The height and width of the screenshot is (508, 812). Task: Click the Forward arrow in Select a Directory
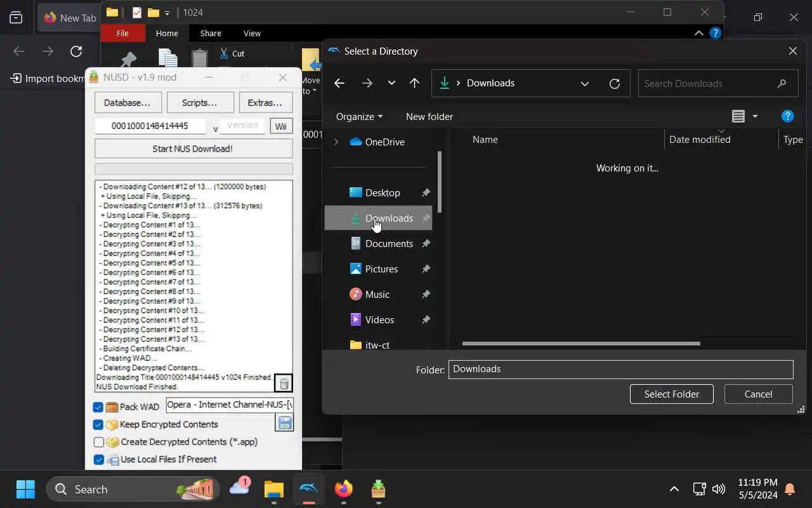[x=367, y=83]
